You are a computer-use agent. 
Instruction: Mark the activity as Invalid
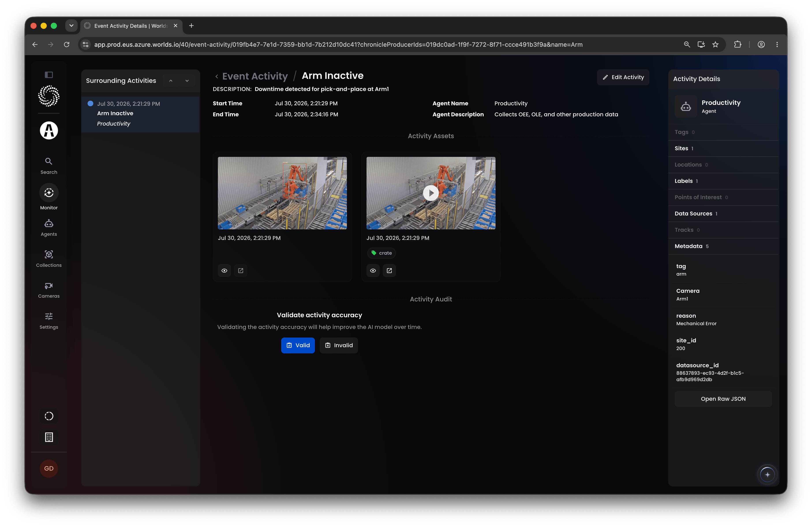point(339,345)
